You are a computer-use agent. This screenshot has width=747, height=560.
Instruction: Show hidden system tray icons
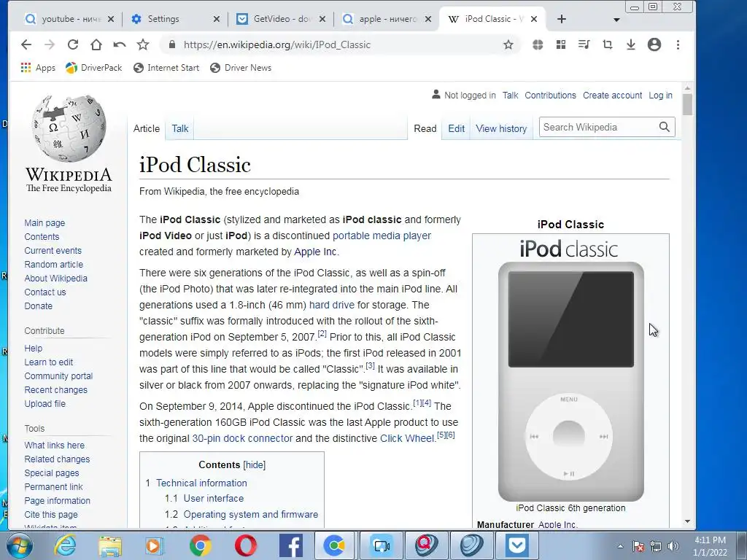click(620, 546)
